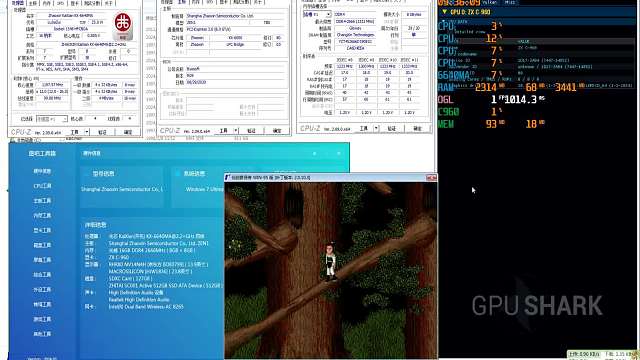Screen dimensions: 640x360
Task: Select 显卡工具 graphics tools in toolbox sidebar
Action: [x=42, y=230]
